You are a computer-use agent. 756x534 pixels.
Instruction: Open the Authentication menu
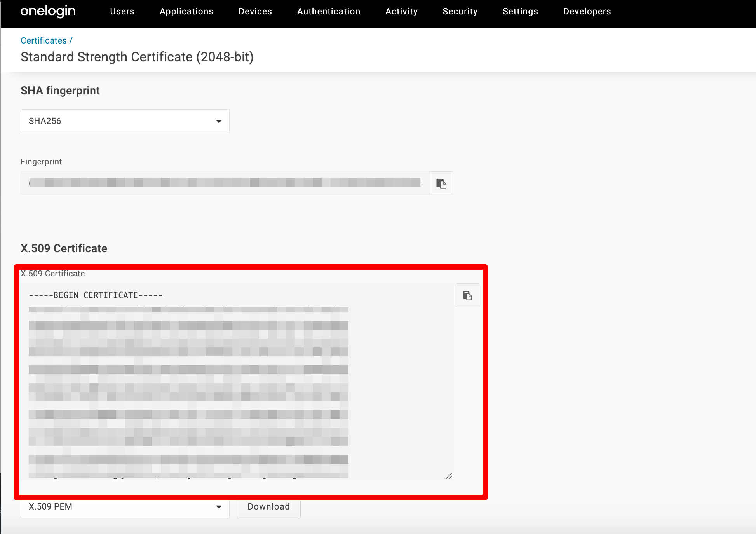[x=329, y=12]
